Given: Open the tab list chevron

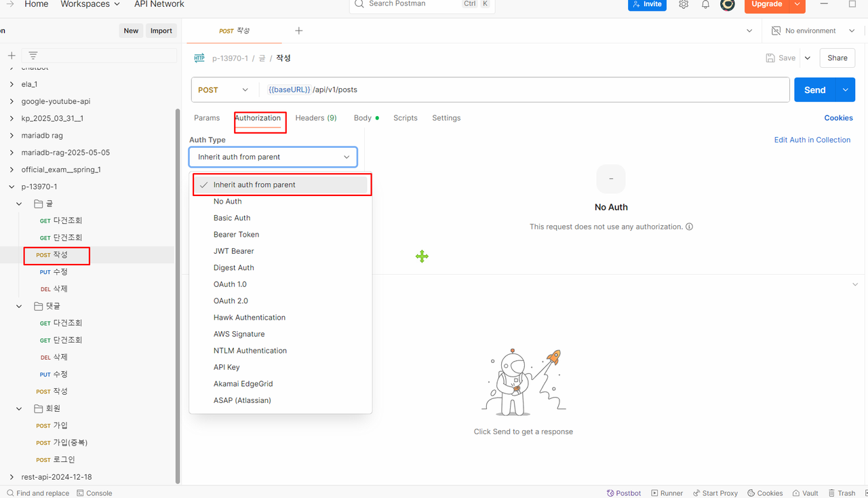Looking at the screenshot, I should (x=749, y=31).
